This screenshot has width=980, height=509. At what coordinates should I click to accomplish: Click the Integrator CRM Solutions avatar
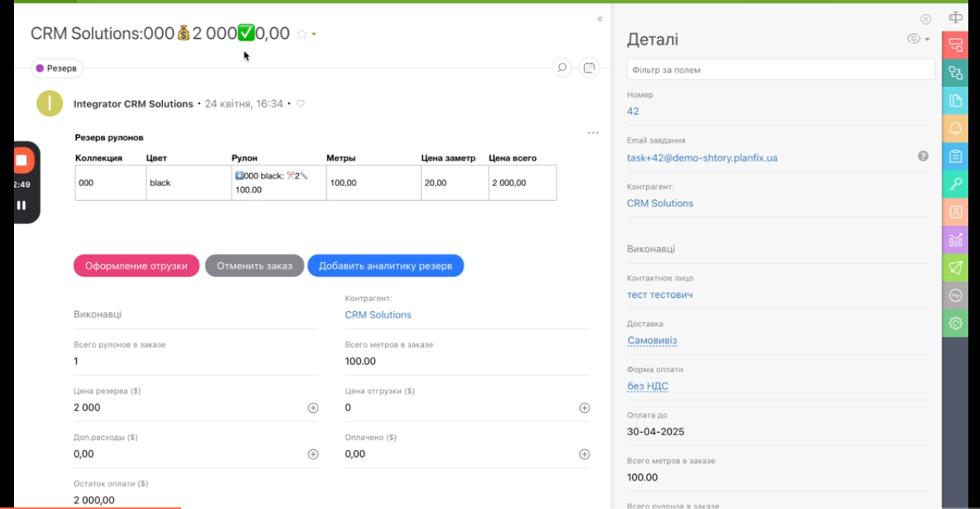(x=50, y=103)
